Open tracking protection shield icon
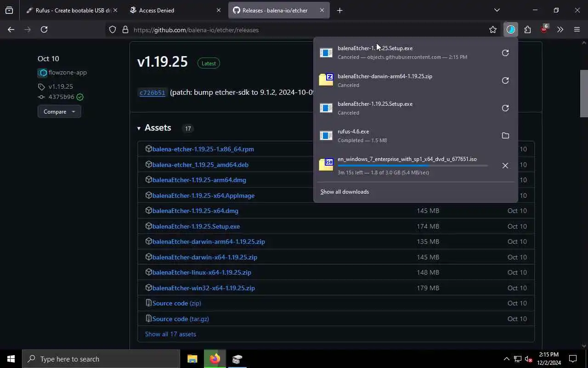This screenshot has width=588, height=368. click(113, 30)
